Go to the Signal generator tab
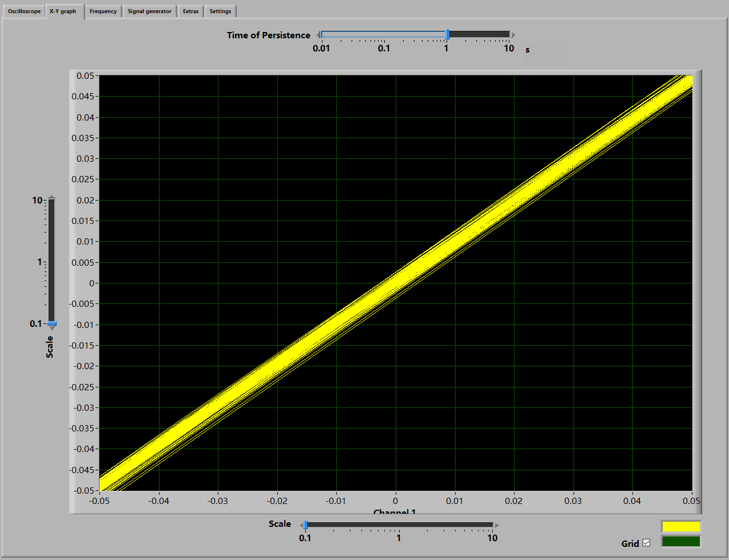This screenshot has height=560, width=729. coord(149,11)
